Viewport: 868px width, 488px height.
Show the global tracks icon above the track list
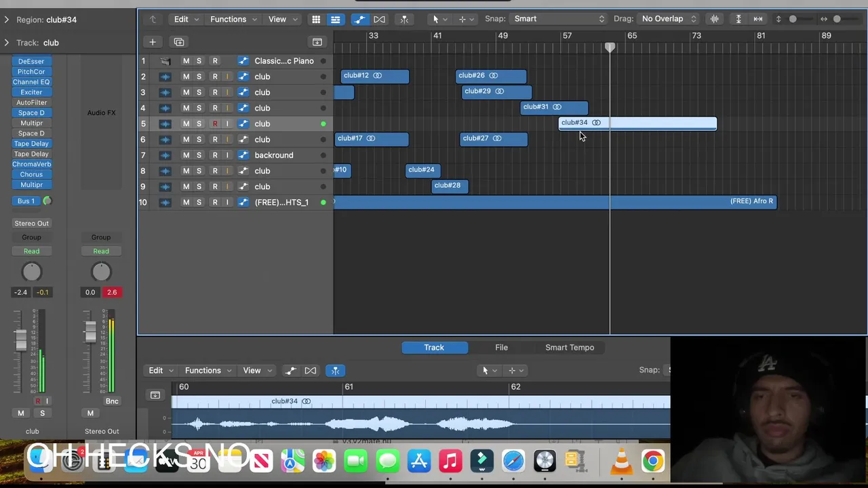(x=317, y=42)
